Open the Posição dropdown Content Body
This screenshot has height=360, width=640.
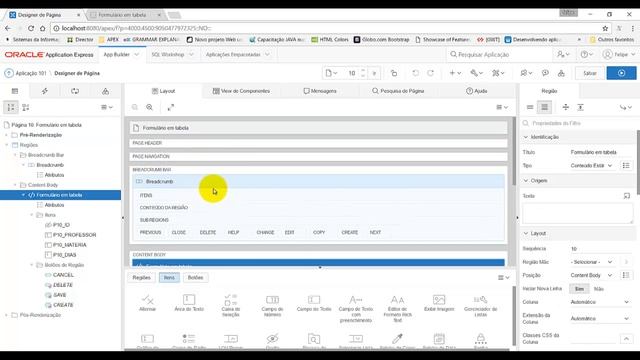(x=591, y=276)
